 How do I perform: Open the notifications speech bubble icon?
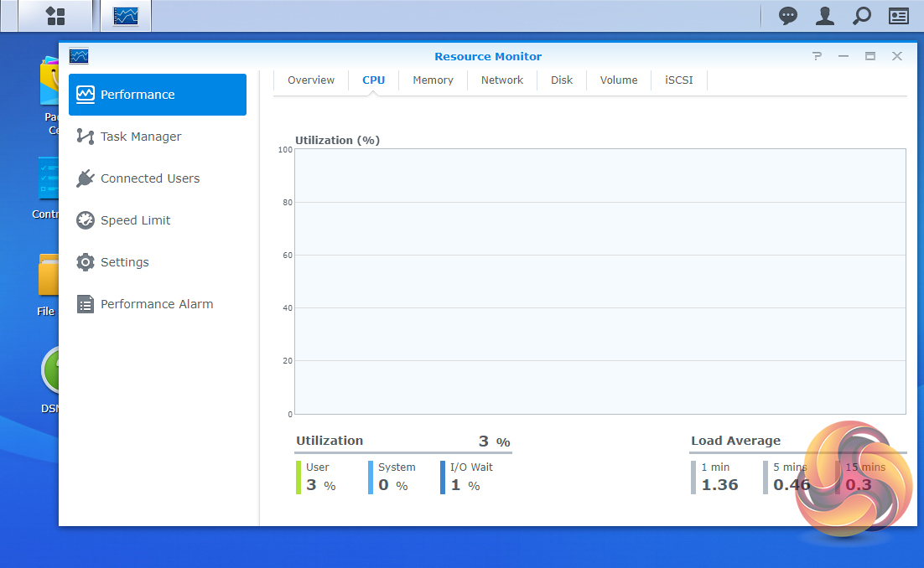[788, 16]
